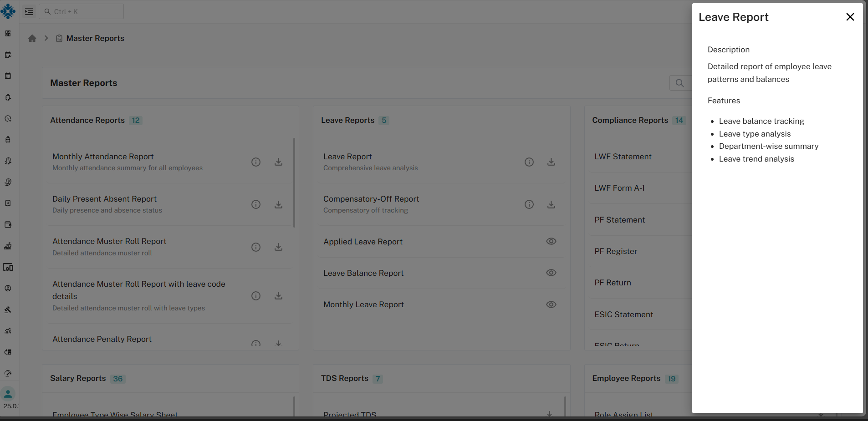View the Monthly Leave Report eye icon
This screenshot has width=868, height=421.
click(x=551, y=304)
